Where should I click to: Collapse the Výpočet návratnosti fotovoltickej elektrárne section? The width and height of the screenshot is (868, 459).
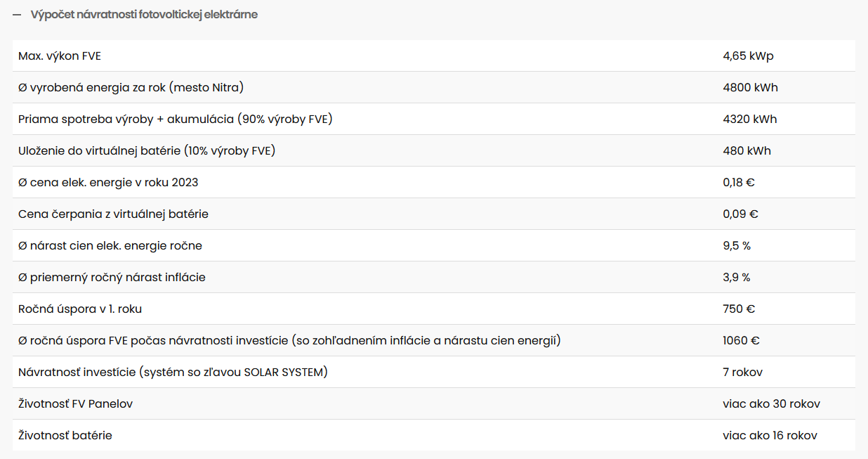coord(144,15)
